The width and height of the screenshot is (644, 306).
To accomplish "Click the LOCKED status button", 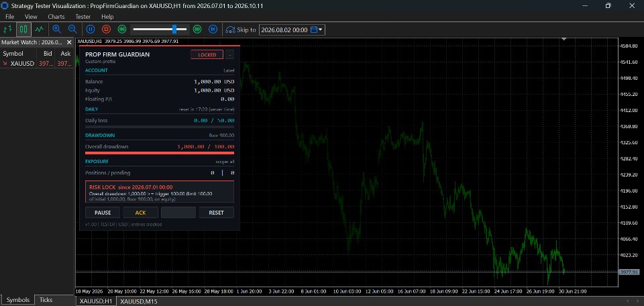I will (x=207, y=54).
